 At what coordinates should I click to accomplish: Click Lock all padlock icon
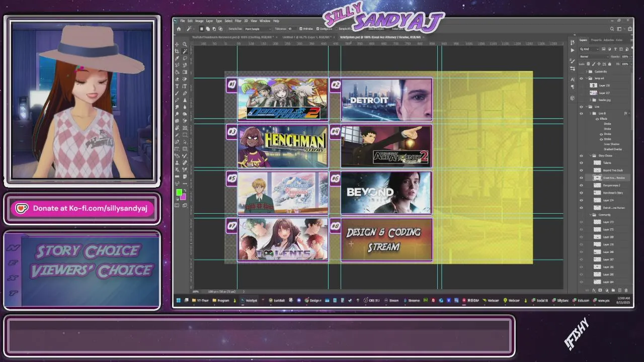pos(610,64)
